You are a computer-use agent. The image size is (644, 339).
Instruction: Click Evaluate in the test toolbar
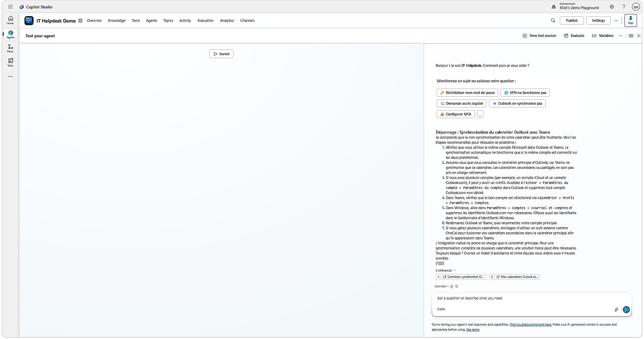point(574,36)
